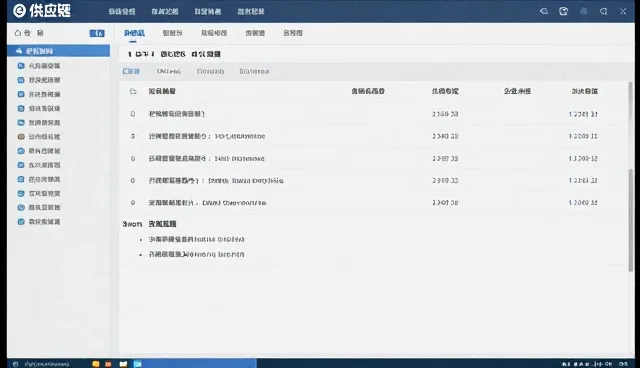Click the home icon above the sidebar
640x368 pixels.
click(18, 33)
